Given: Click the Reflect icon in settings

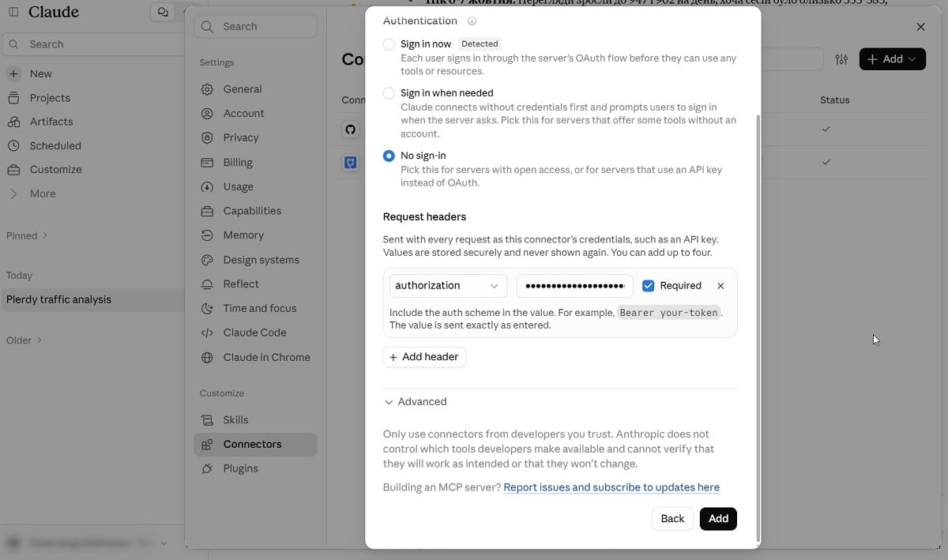Looking at the screenshot, I should 207,284.
